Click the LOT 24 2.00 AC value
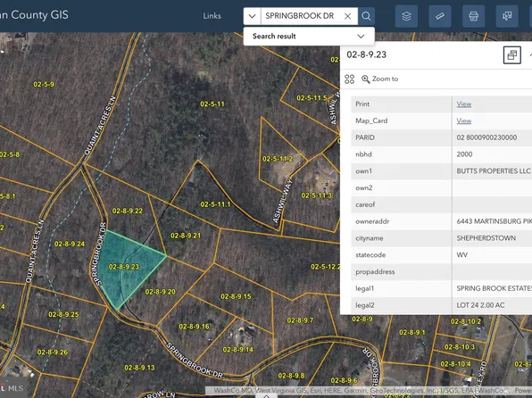 pyautogui.click(x=480, y=305)
